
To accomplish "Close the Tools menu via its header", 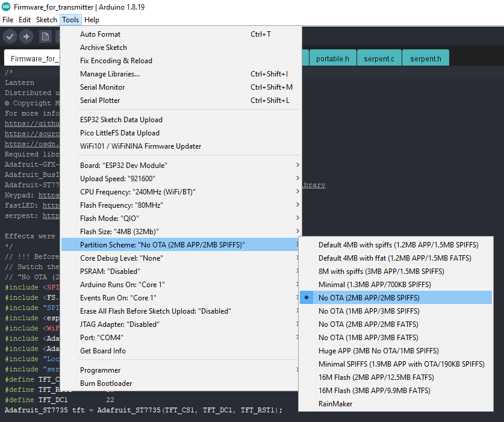I will tap(70, 20).
